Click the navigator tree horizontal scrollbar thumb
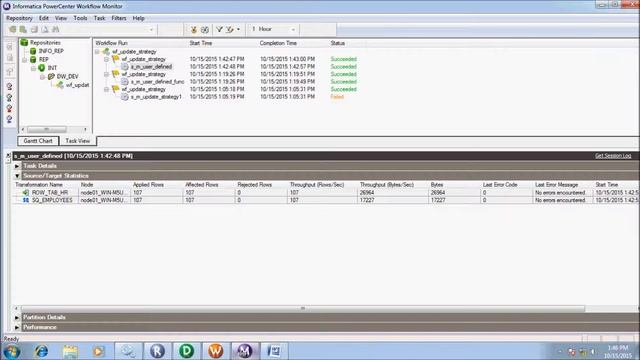The image size is (640, 360). pyautogui.click(x=47, y=129)
